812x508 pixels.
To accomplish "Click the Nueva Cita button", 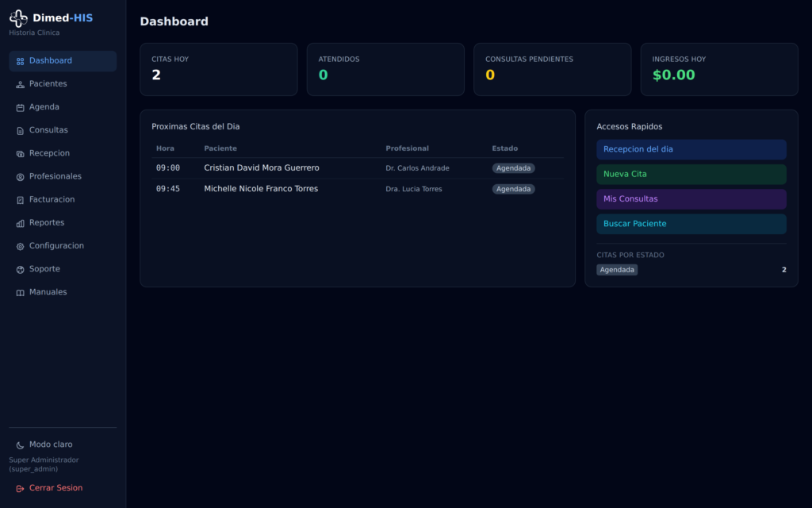I will [x=691, y=174].
